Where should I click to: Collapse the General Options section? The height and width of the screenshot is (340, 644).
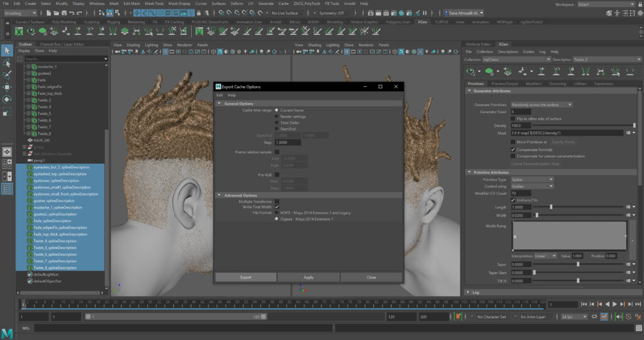pyautogui.click(x=219, y=103)
